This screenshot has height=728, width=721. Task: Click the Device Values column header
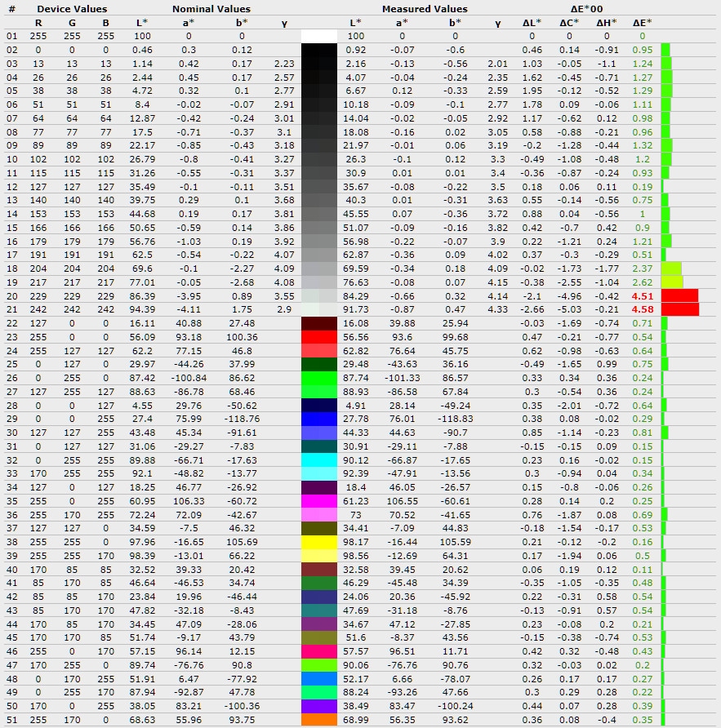point(72,9)
